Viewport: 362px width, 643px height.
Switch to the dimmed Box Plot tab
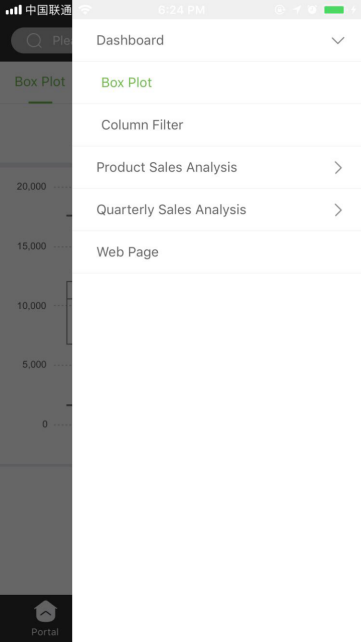(x=40, y=82)
